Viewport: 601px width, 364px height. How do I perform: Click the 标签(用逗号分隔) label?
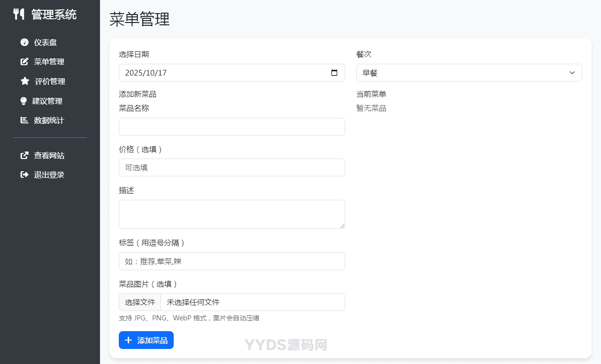click(153, 243)
